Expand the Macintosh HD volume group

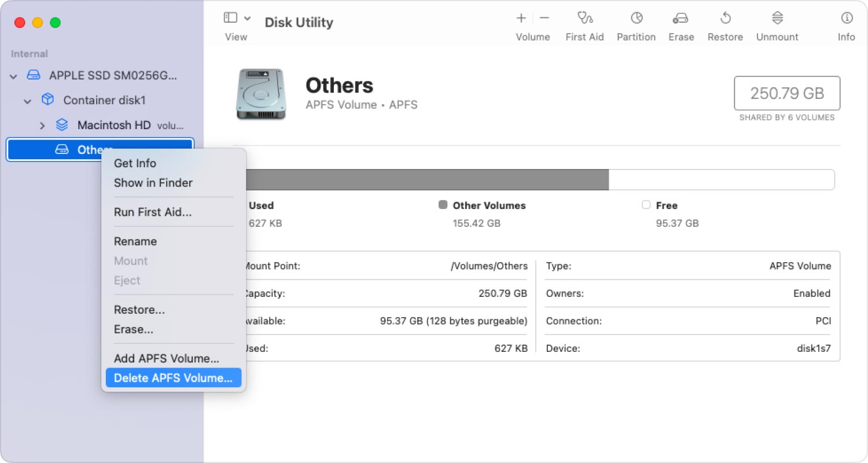[x=42, y=125]
